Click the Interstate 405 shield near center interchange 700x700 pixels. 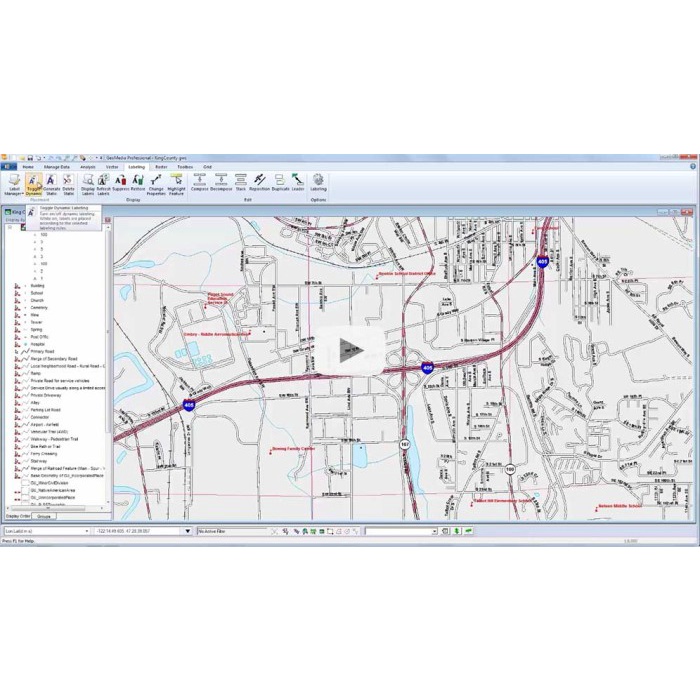coord(427,368)
